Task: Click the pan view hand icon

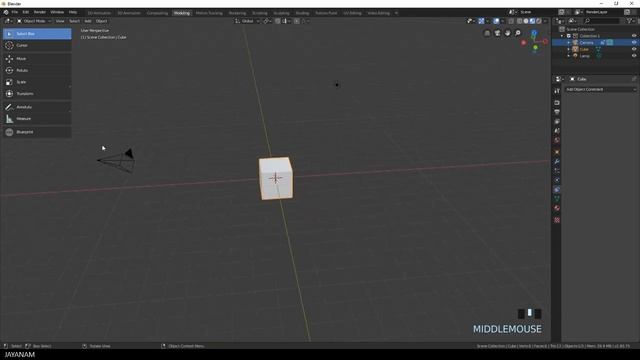Action: (507, 33)
